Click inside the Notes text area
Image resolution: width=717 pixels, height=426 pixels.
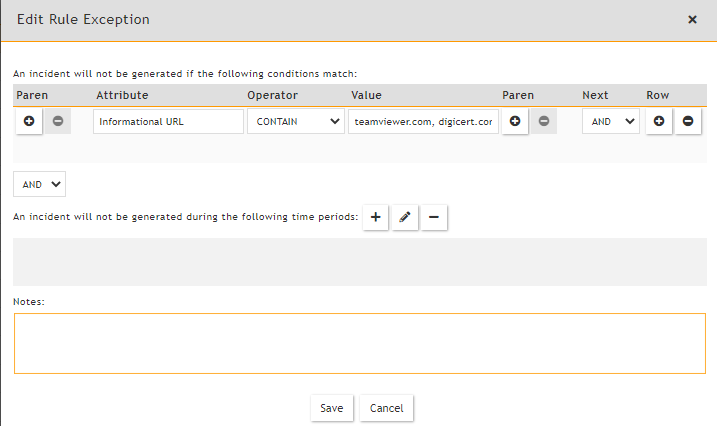[x=359, y=343]
